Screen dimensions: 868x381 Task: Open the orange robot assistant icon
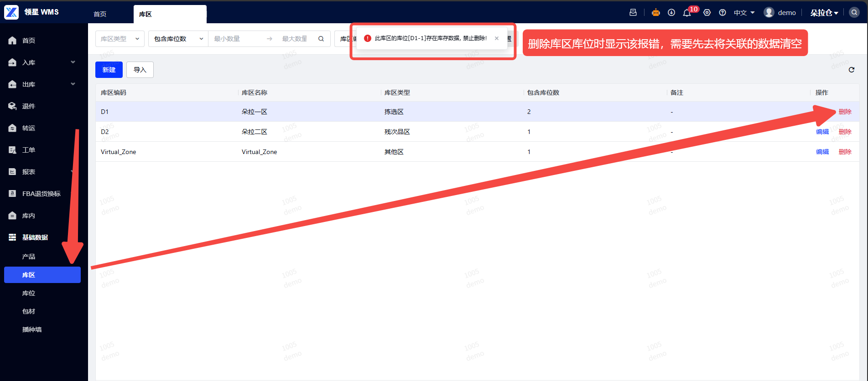[656, 13]
